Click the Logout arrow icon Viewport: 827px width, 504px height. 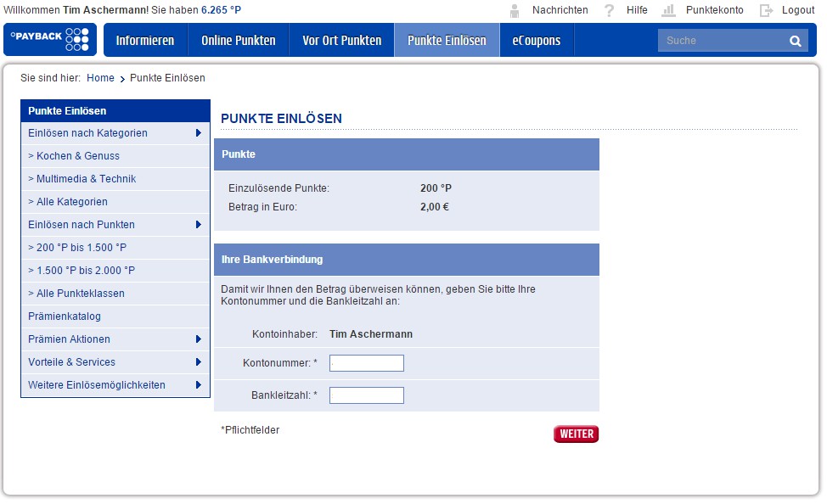tap(767, 10)
